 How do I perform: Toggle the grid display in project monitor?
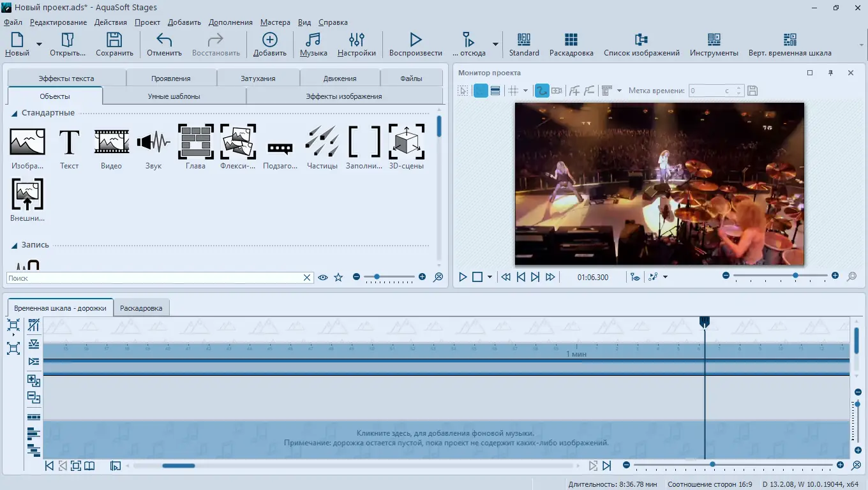(513, 91)
